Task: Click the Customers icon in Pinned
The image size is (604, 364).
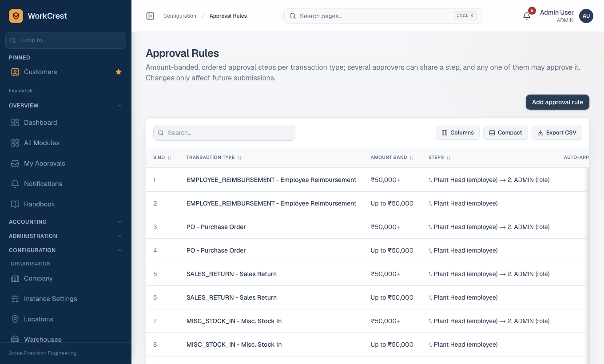Action: point(15,72)
